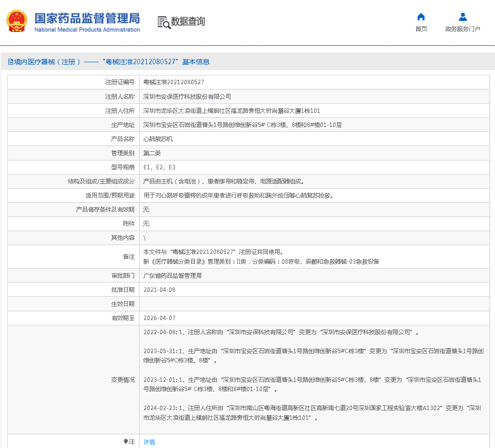This screenshot has height=448, width=495.
Task: Click the 其他内容 row label
Action: 123,238
